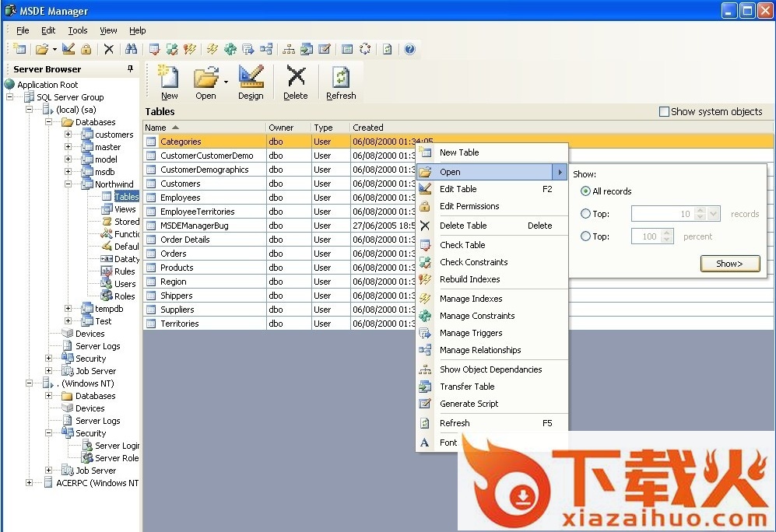Select the Top records radio button
Viewport: 776px width, 532px height.
pos(585,214)
